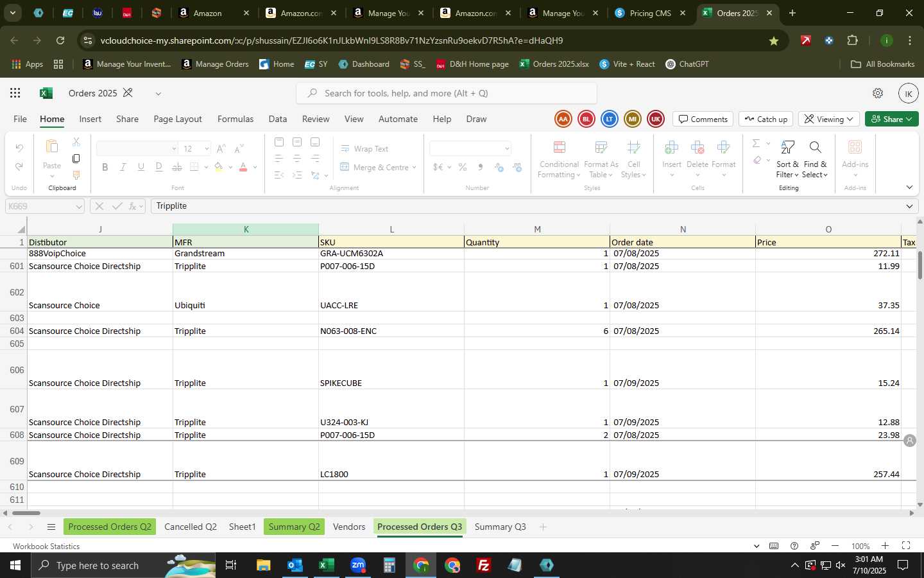
Task: Open Outlook from the Windows taskbar
Action: [x=295, y=565]
